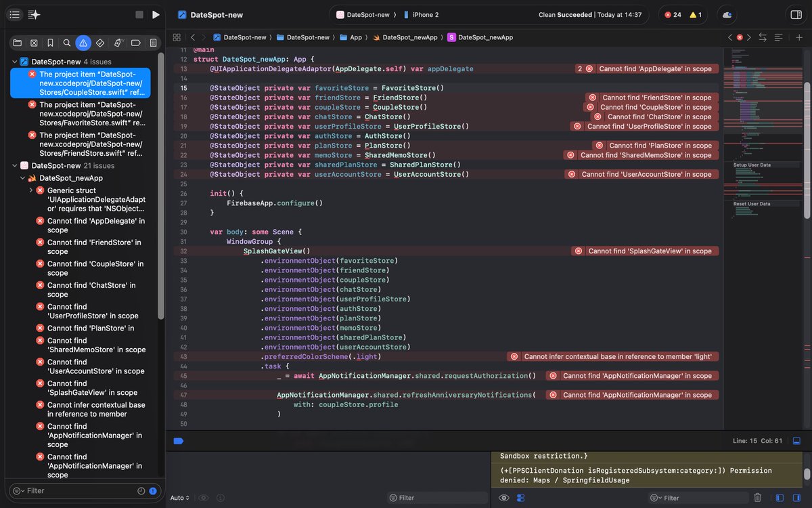Screen dimensions: 812x508
Task: Collapse the DateSpot-new 21 issues group
Action: pos(15,165)
